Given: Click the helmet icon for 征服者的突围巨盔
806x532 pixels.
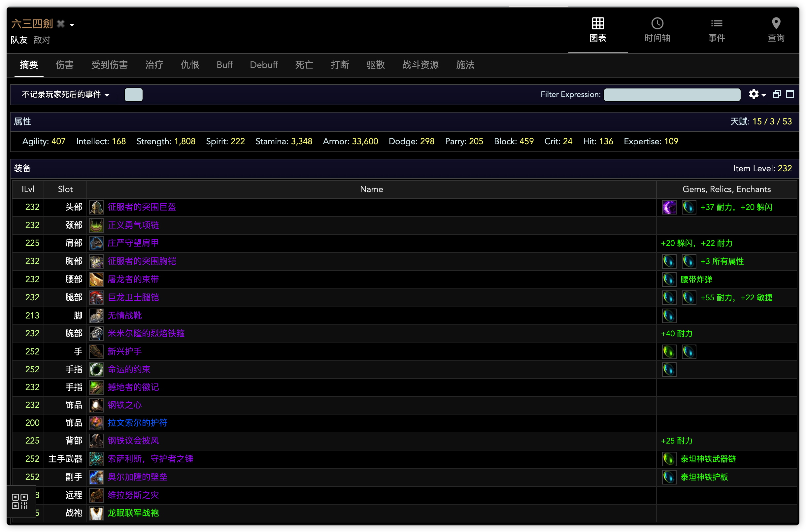Looking at the screenshot, I should click(x=96, y=207).
